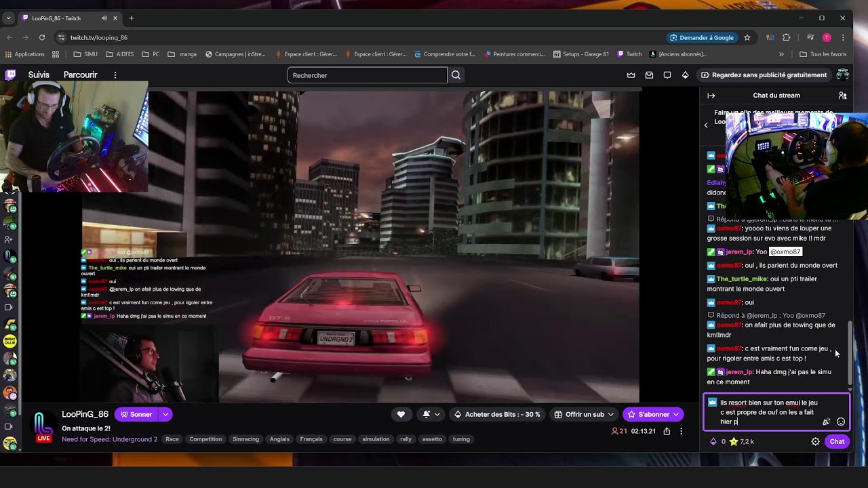
Task: Open Need for Speed: Underground 2 category
Action: pyautogui.click(x=110, y=439)
